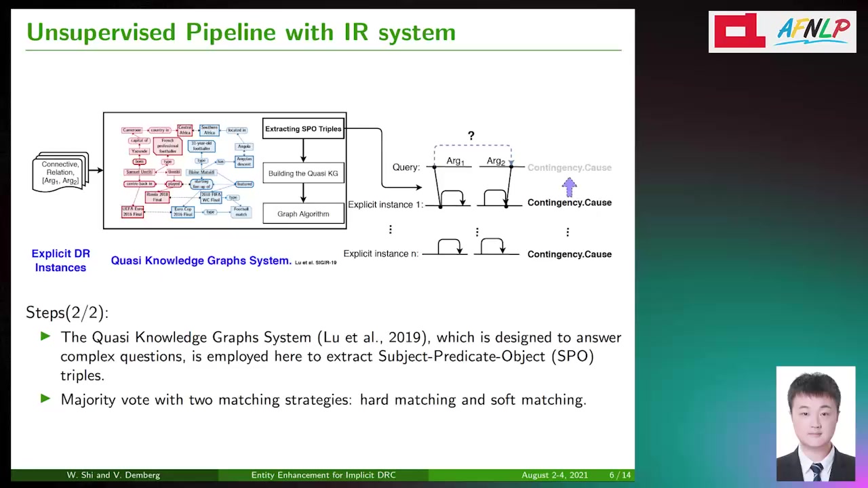Click the speaker's video thumbnail

coord(816,424)
